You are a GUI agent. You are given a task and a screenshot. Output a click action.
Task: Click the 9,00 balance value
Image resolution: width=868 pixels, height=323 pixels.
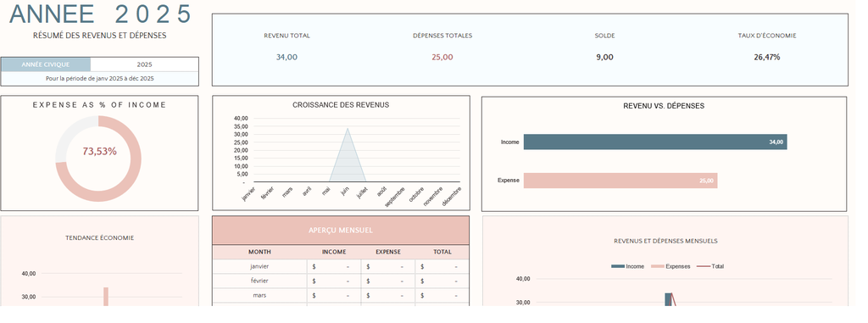coord(604,57)
